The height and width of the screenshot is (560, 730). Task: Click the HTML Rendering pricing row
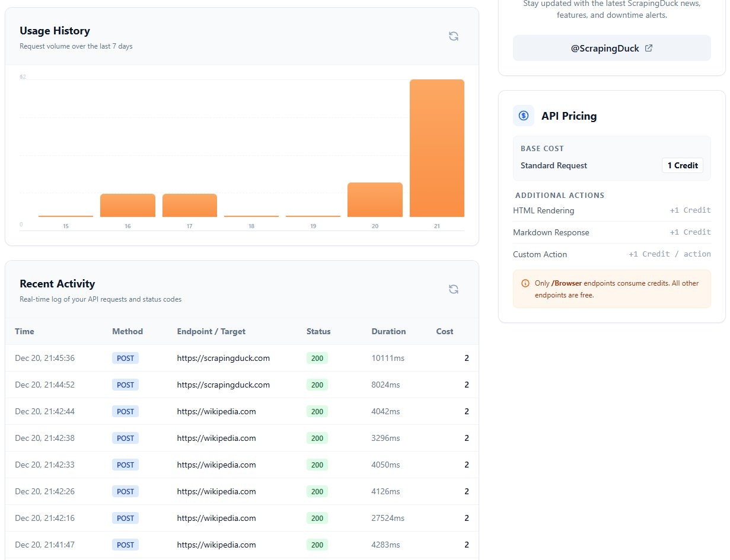(x=612, y=210)
